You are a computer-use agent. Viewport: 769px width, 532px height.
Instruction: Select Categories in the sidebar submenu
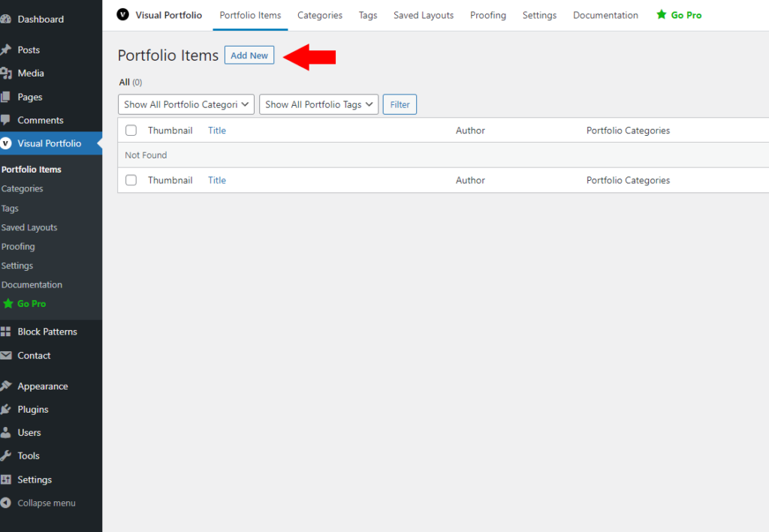(x=22, y=188)
